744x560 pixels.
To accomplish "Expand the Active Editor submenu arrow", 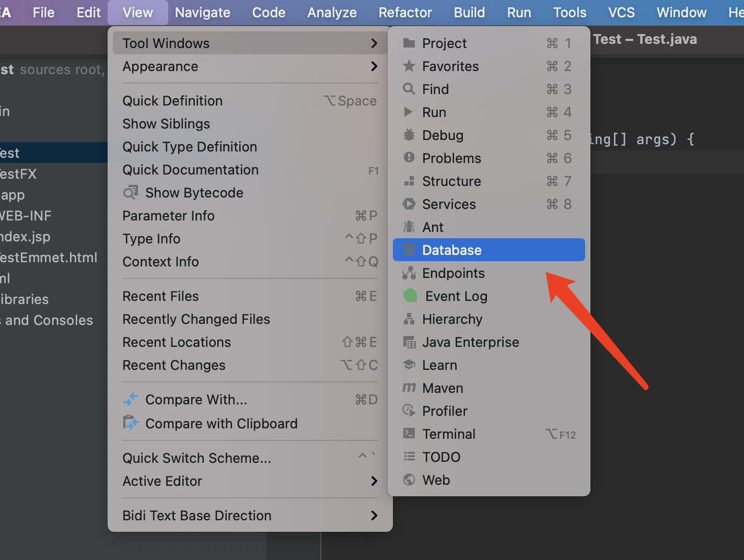I will (x=374, y=481).
